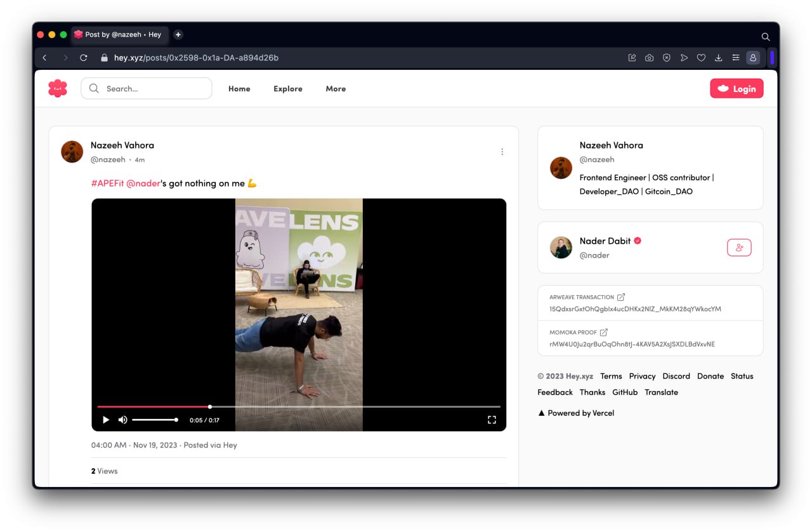This screenshot has width=812, height=532.
Task: Open the Translate footer link
Action: coord(662,392)
